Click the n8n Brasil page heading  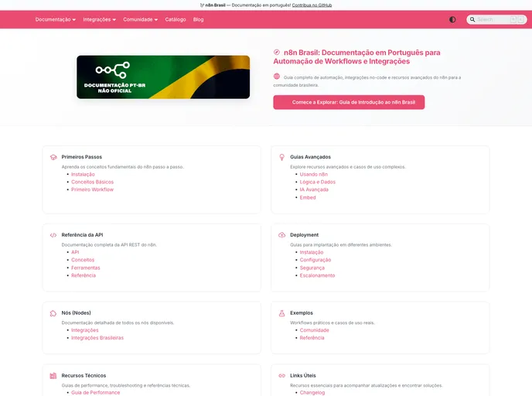[x=357, y=57]
